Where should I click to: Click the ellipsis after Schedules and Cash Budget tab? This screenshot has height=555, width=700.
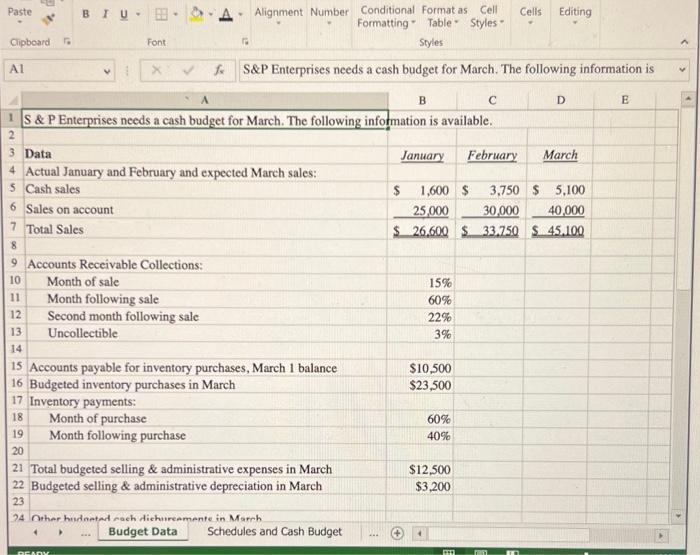374,534
